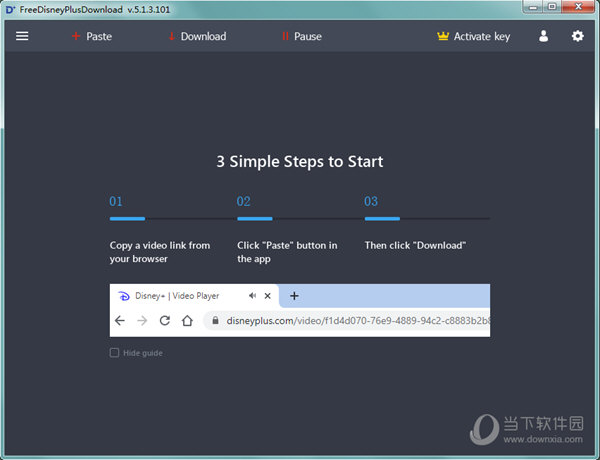Select step 01 in the guide
Image resolution: width=600 pixels, height=460 pixels.
(x=116, y=201)
